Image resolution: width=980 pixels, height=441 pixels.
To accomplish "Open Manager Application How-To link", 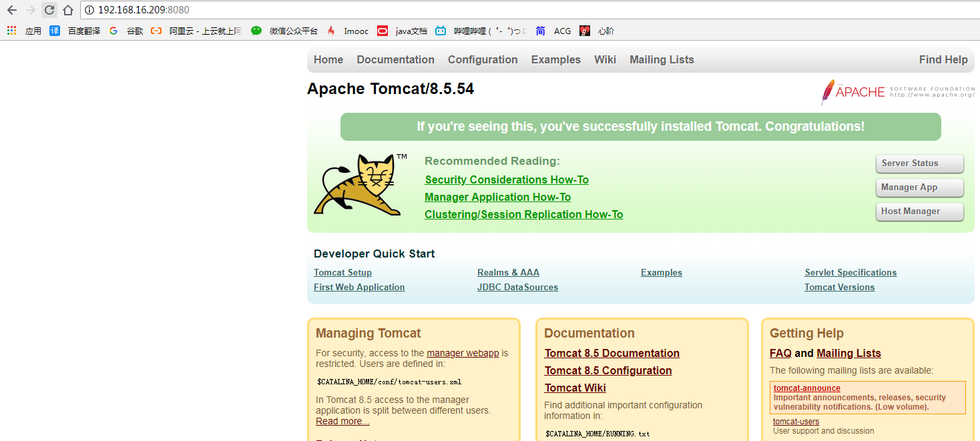I will click(x=498, y=197).
